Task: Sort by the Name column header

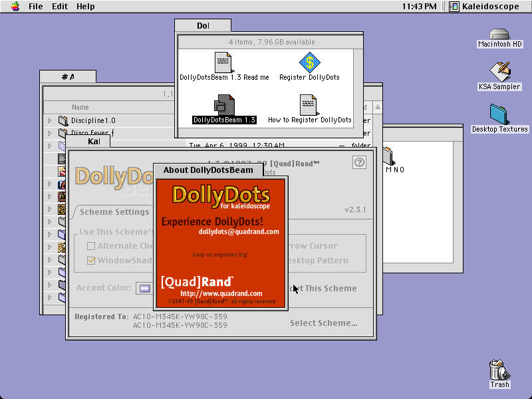Action: 80,107
